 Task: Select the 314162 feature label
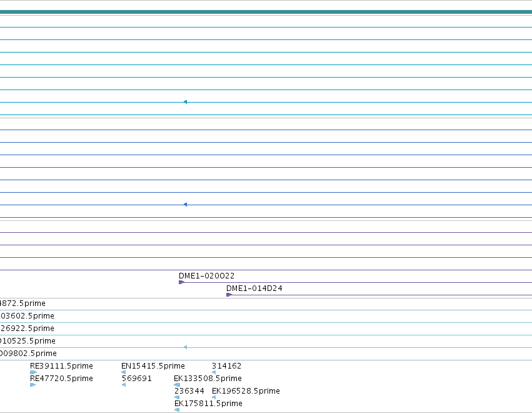pos(227,366)
